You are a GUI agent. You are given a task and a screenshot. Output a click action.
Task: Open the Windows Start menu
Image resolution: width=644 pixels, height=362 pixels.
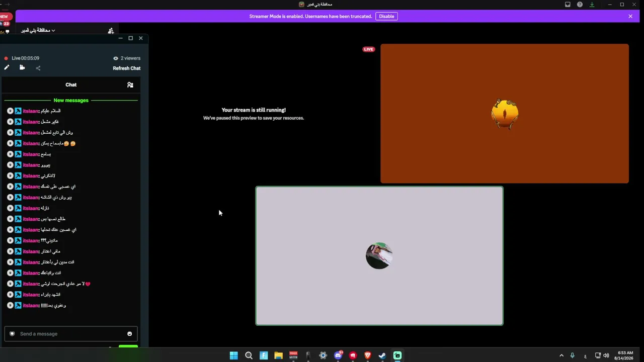pyautogui.click(x=234, y=355)
